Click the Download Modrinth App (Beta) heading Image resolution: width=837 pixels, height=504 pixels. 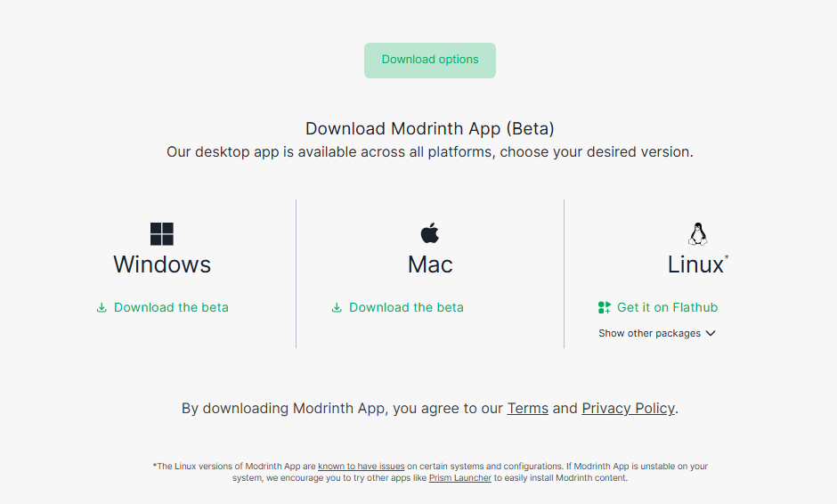coord(430,128)
